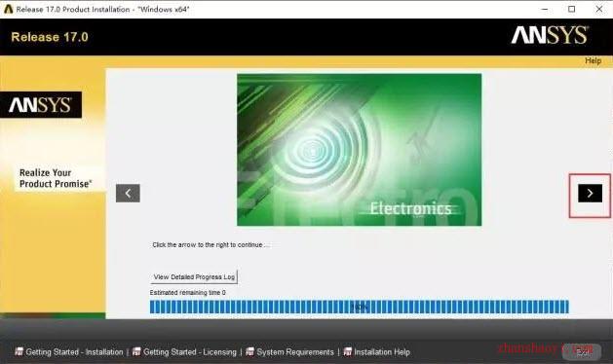Open the Installation Help link
The image size is (613, 364).
[x=382, y=352]
